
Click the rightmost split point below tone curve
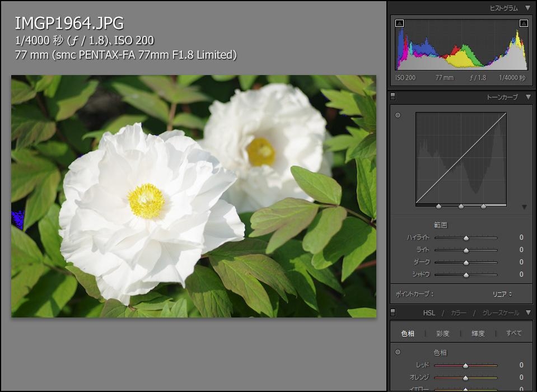483,206
